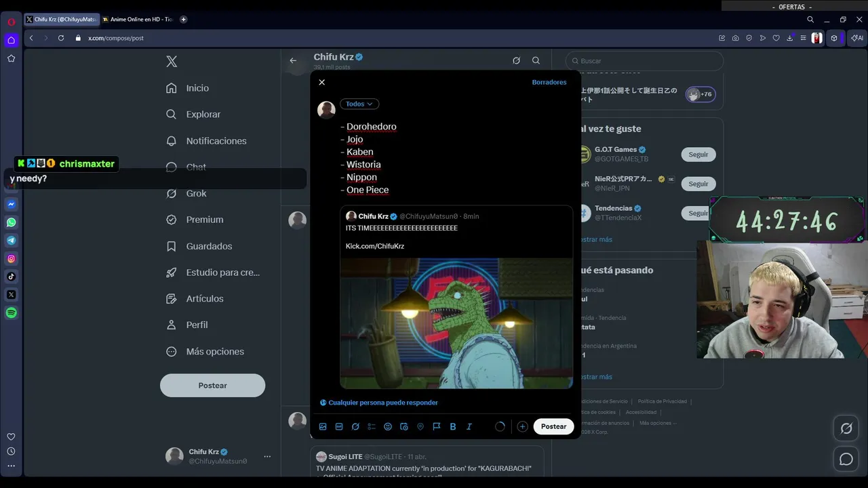
Task: Open floating Grok button at bottom right
Action: point(846,428)
